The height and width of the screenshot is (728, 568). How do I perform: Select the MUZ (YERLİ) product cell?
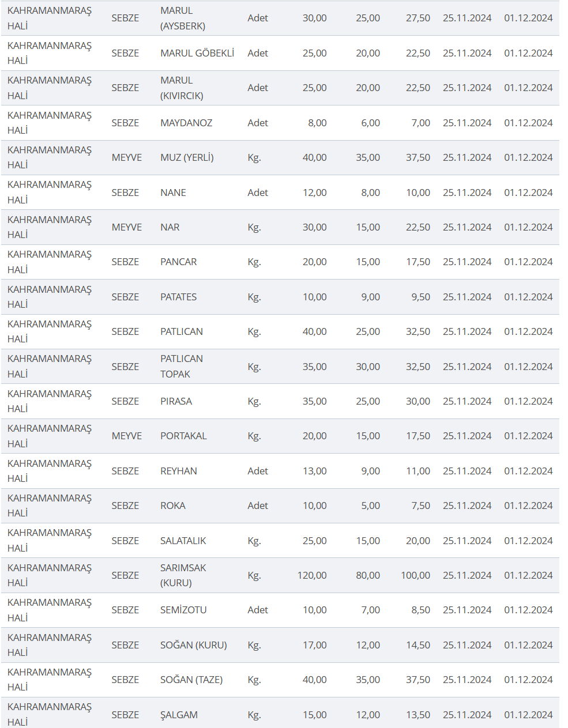[187, 157]
